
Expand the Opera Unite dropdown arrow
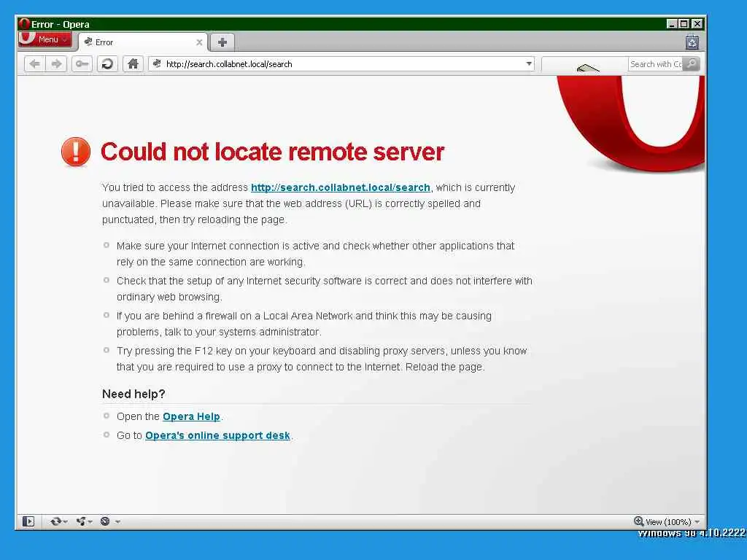pos(90,522)
